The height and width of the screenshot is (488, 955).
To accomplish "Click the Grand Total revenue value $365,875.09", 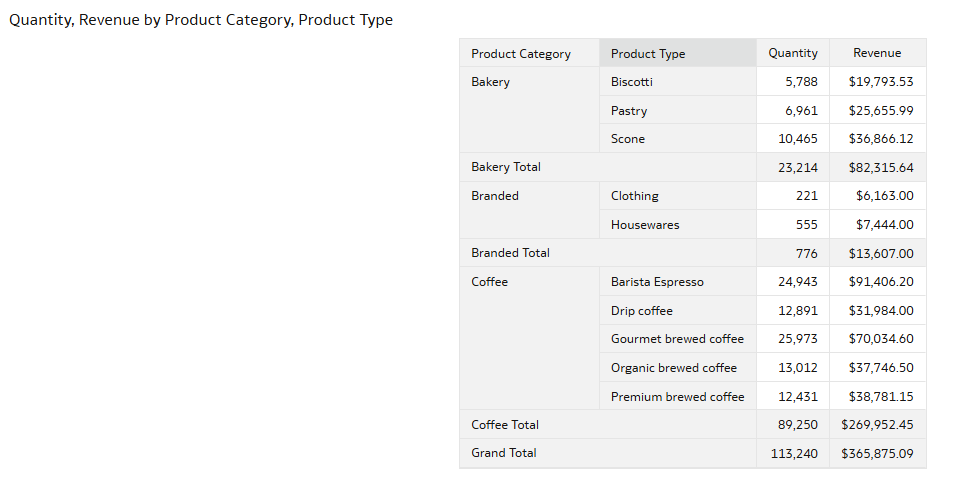I will click(877, 453).
